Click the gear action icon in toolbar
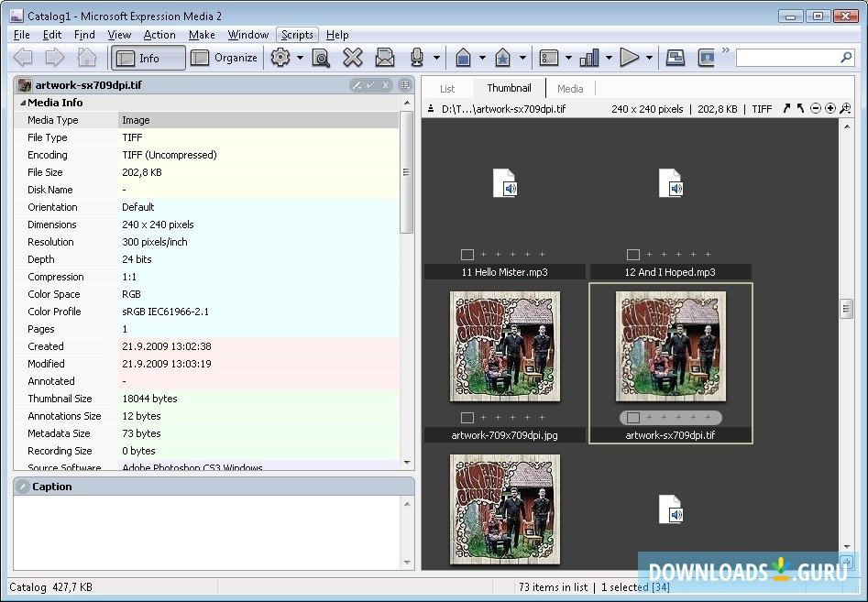Screen dimensions: 868x602 click(280, 58)
